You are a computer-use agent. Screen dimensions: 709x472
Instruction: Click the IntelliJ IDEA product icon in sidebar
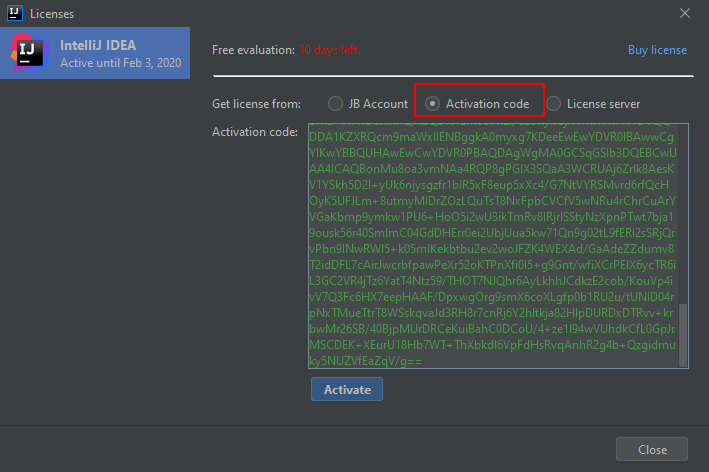26,52
